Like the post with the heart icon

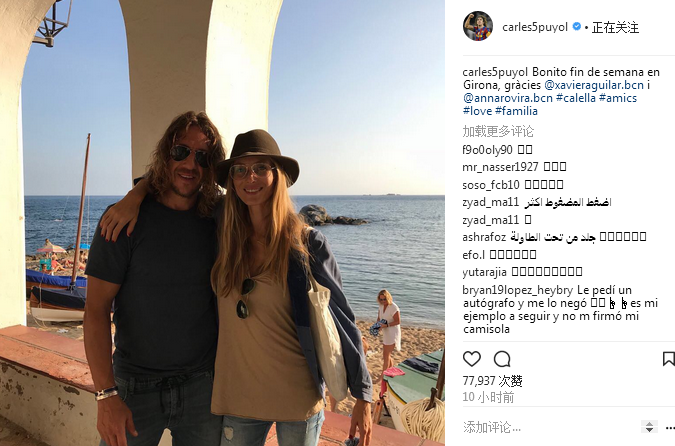472,359
